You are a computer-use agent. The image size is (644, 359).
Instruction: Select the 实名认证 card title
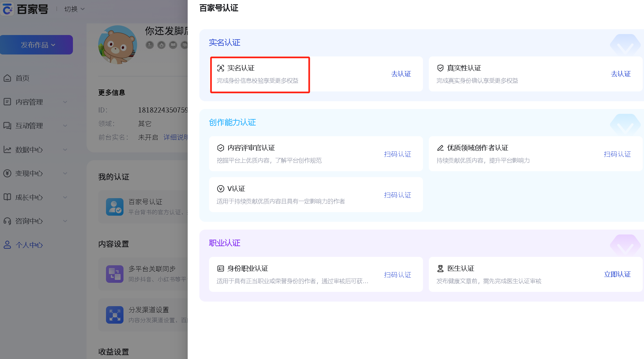pyautogui.click(x=241, y=68)
